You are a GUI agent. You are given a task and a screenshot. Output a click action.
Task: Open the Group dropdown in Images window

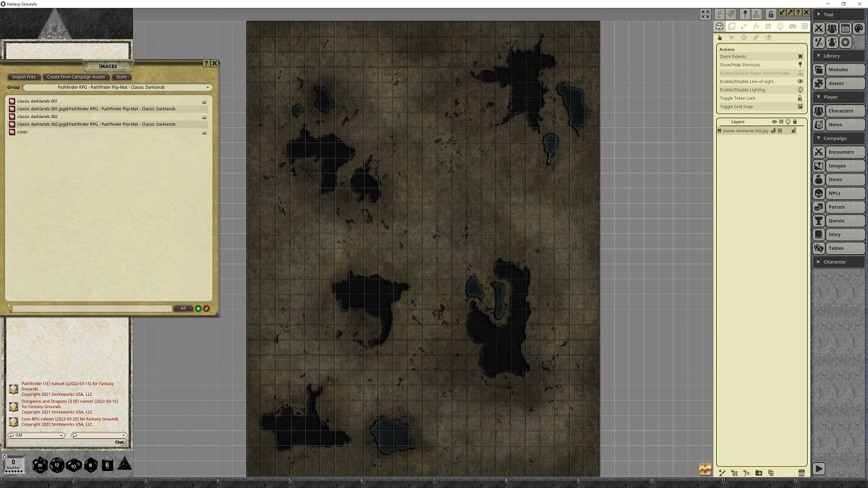tap(117, 87)
